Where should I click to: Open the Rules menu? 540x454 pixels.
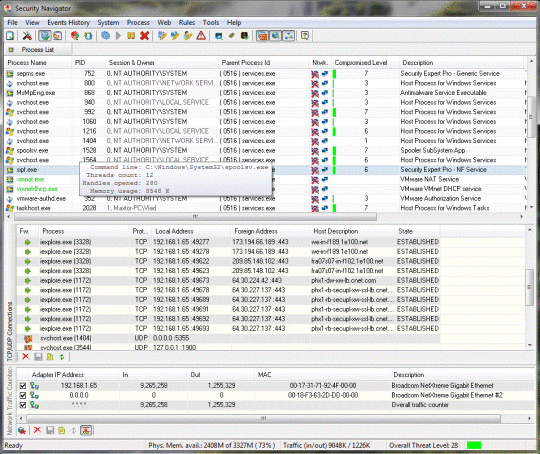(187, 22)
